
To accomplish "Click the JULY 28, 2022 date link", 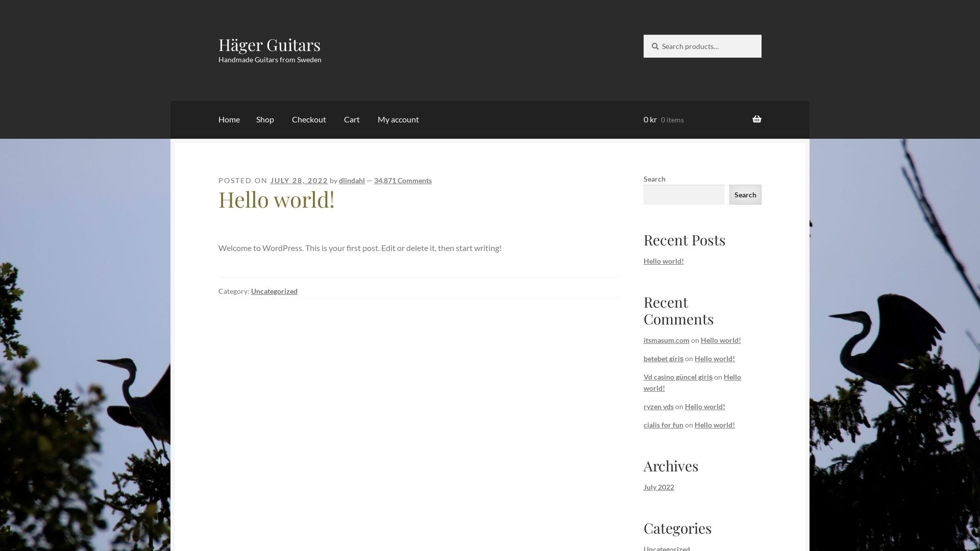I will click(x=299, y=180).
